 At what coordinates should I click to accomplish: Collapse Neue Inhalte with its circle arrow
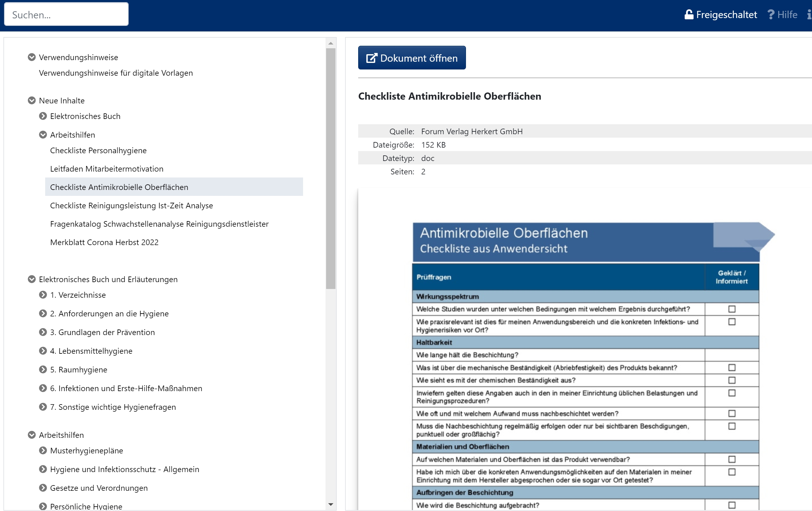pyautogui.click(x=32, y=101)
